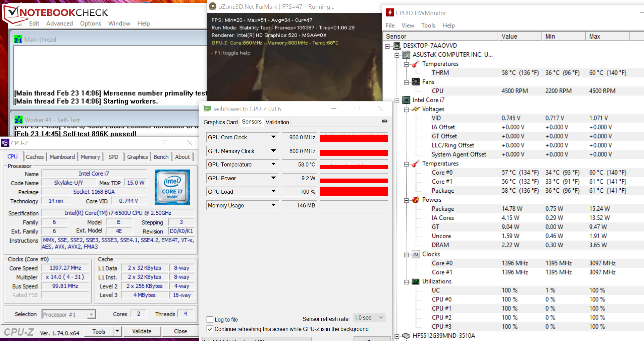Take a GPU-Z screenshot with camera icon
Image resolution: width=644 pixels, height=341 pixels.
385,121
